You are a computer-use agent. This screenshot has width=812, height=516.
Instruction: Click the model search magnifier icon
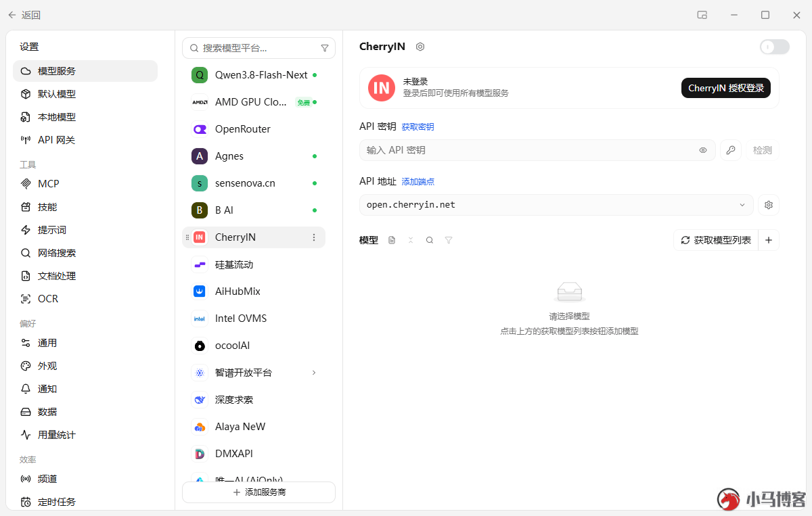coord(430,240)
